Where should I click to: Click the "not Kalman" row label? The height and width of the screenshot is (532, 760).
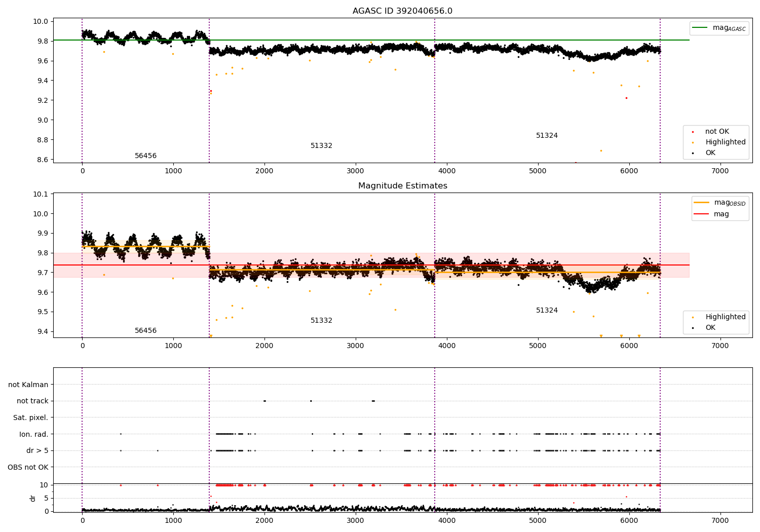28,385
